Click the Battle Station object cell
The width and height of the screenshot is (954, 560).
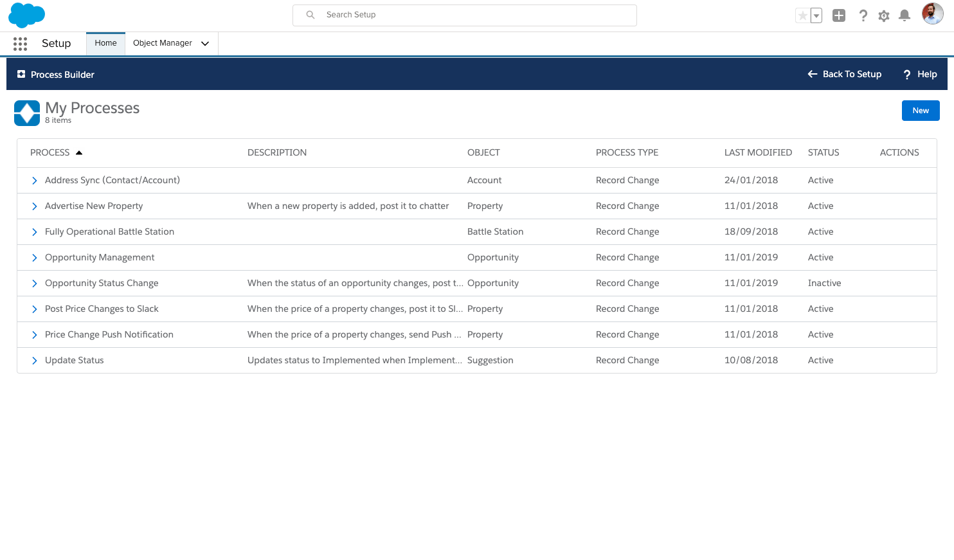495,231
